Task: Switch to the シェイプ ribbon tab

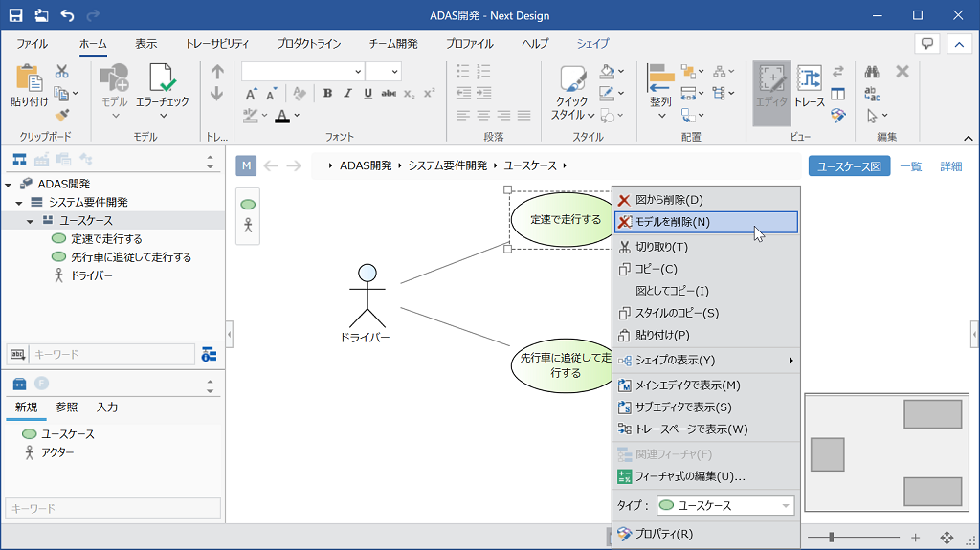Action: [592, 44]
